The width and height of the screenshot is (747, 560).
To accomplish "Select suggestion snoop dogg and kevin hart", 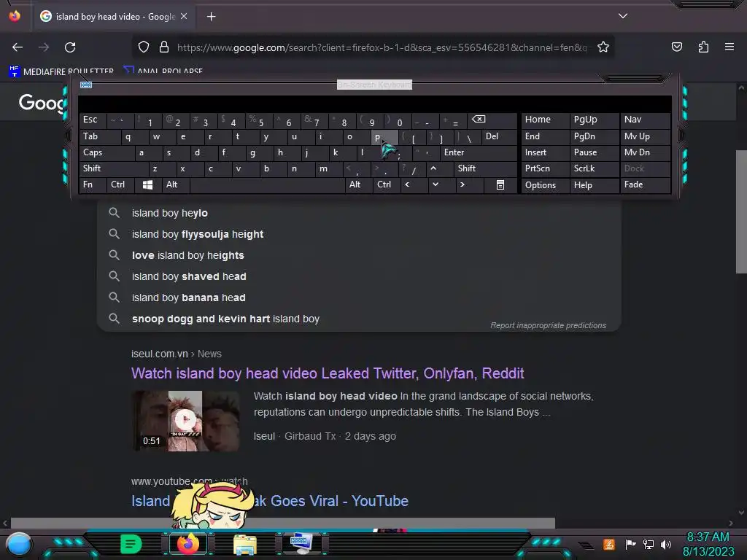I will click(359, 319).
